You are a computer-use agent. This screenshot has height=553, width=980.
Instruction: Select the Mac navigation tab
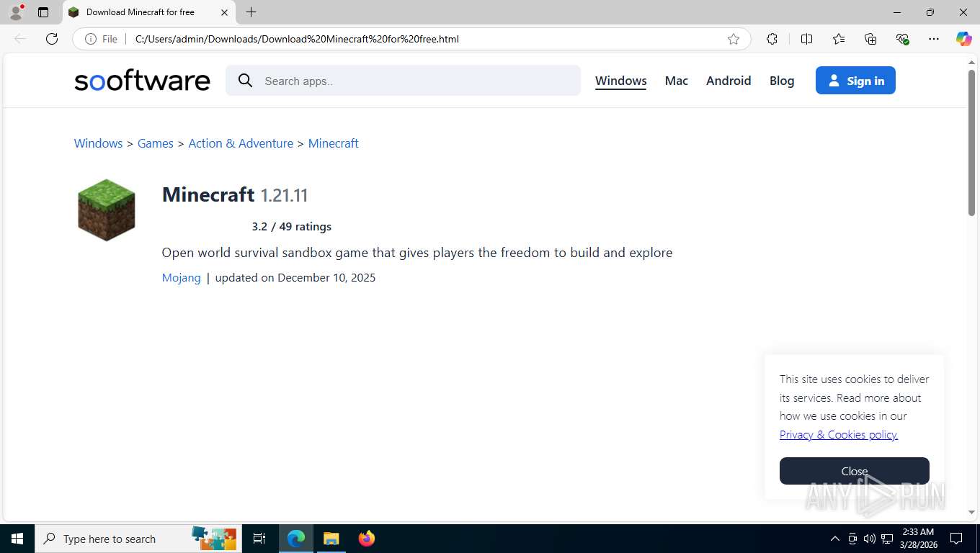[677, 81]
